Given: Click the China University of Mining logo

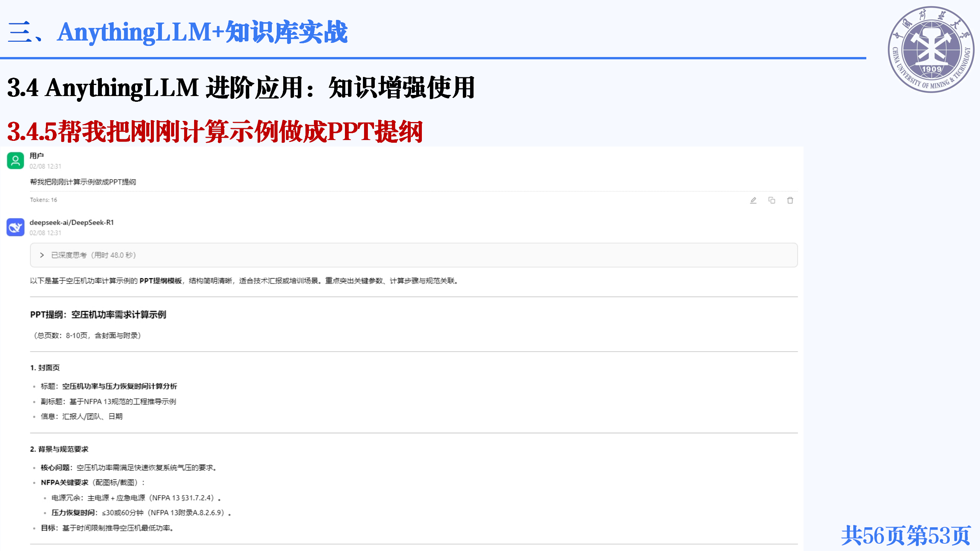Looking at the screenshot, I should 931,49.
